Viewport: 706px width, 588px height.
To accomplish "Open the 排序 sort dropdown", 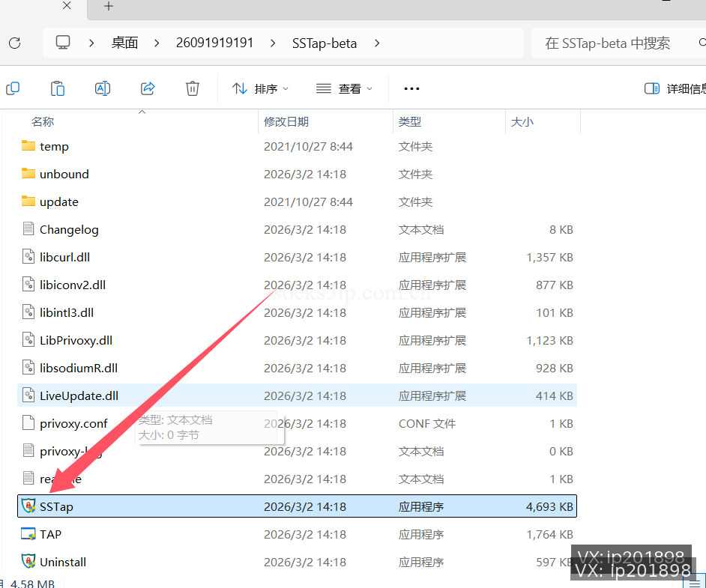I will tap(260, 88).
